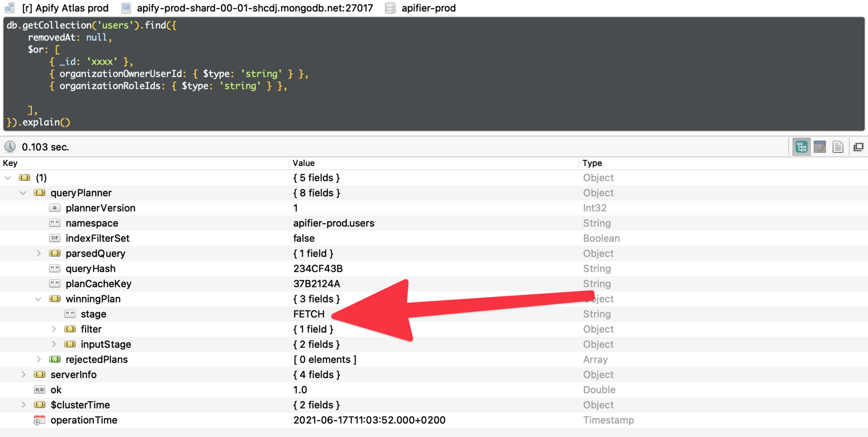Select the queryHash row label
This screenshot has height=437, width=868.
coord(90,269)
